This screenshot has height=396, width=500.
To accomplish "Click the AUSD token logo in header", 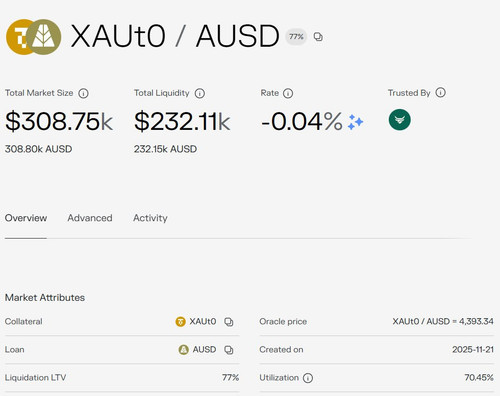I will tap(44, 37).
